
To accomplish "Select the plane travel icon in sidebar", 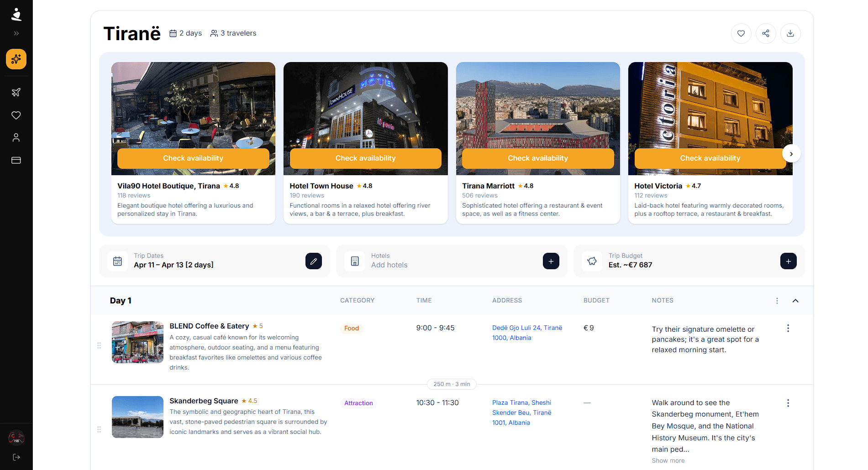I will click(16, 92).
